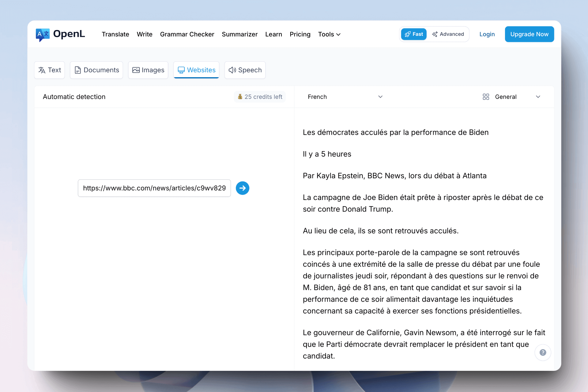Click the grid icon next to General

tap(486, 96)
